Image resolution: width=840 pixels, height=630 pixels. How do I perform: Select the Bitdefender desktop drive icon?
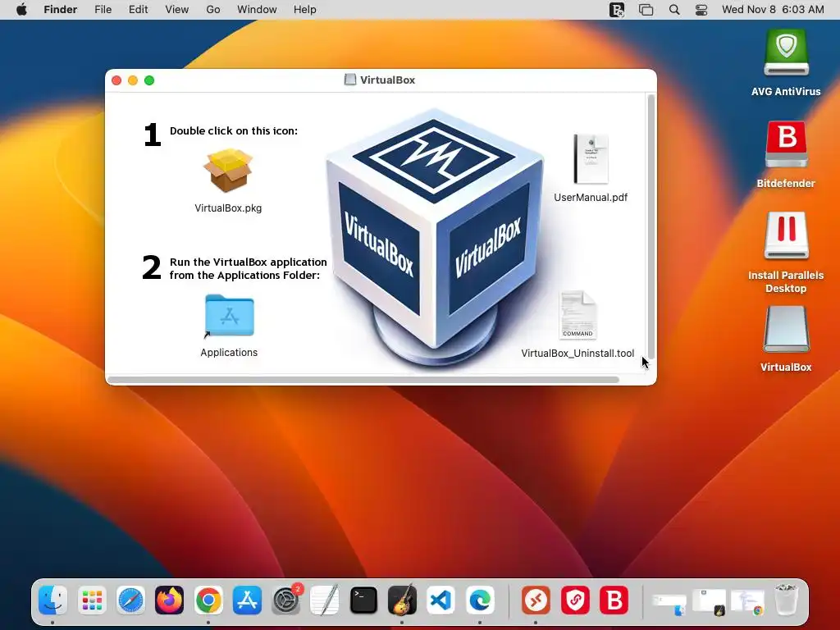coord(786,144)
